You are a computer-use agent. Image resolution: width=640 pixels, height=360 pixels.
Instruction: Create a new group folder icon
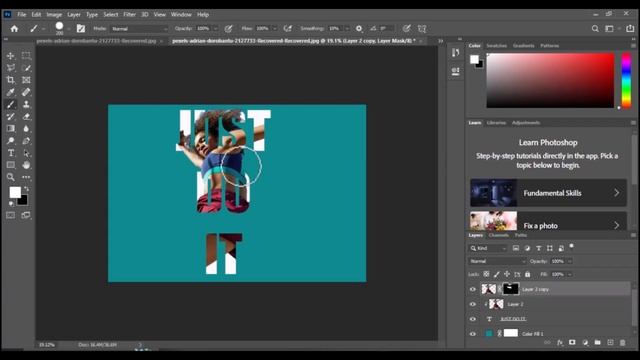click(x=598, y=342)
